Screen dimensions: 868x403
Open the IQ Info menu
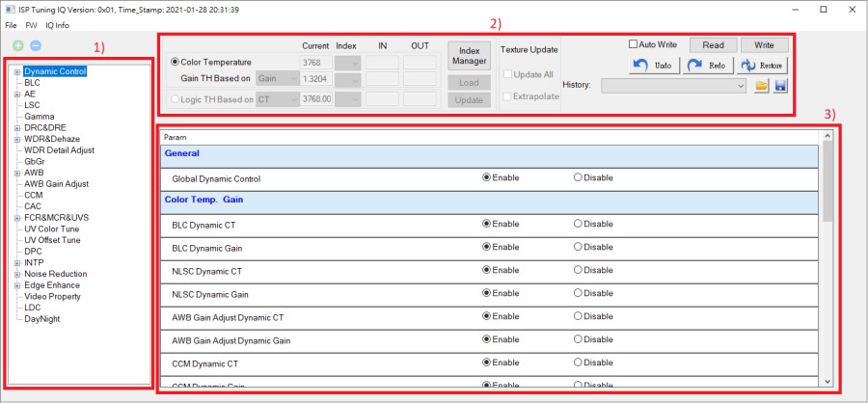(57, 24)
